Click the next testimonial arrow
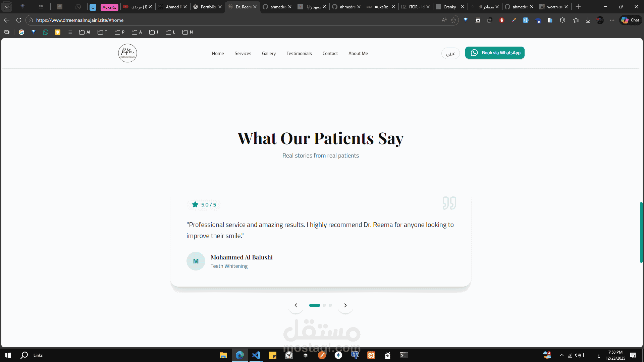This screenshot has height=362, width=644. point(345,305)
